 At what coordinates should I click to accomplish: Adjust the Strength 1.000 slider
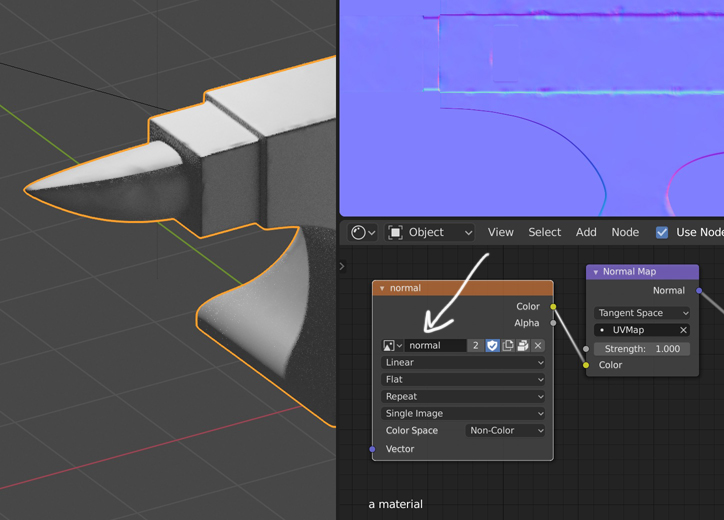(642, 349)
